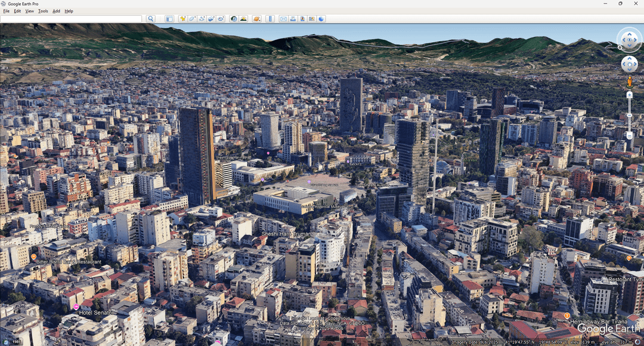Screen dimensions: 644x346
Task: Toggle the historical imagery clock
Action: tap(234, 19)
